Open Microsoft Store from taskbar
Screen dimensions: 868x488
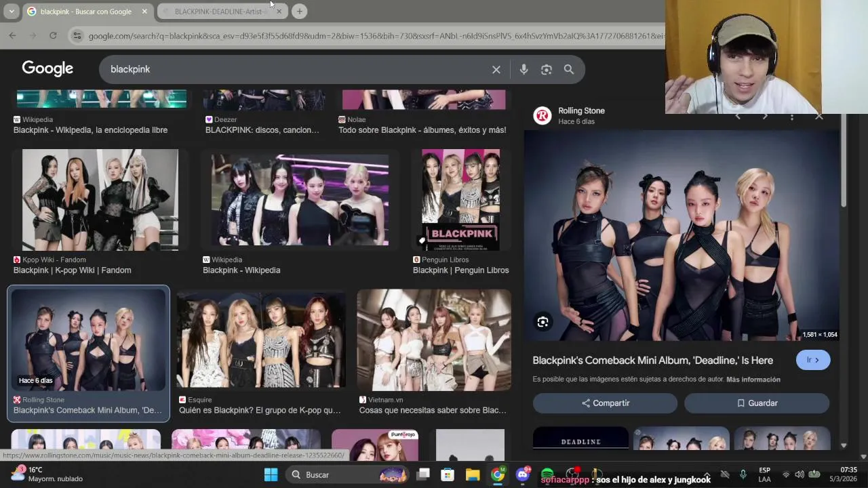[448, 474]
